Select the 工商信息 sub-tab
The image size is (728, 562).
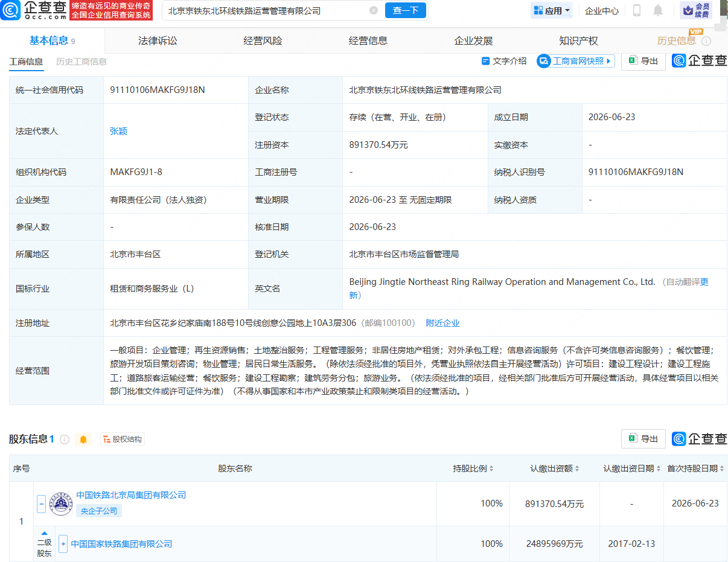26,62
